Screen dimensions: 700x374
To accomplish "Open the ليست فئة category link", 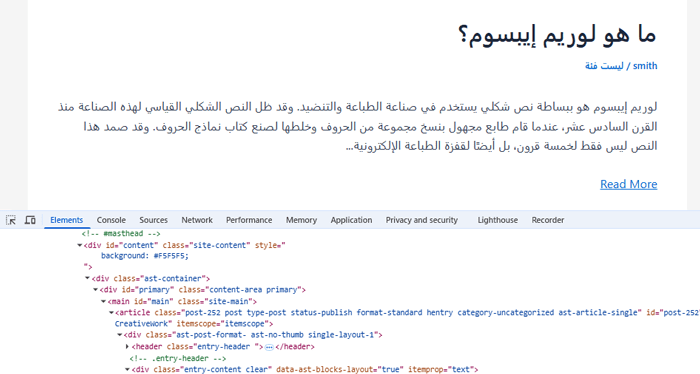I will tap(604, 66).
